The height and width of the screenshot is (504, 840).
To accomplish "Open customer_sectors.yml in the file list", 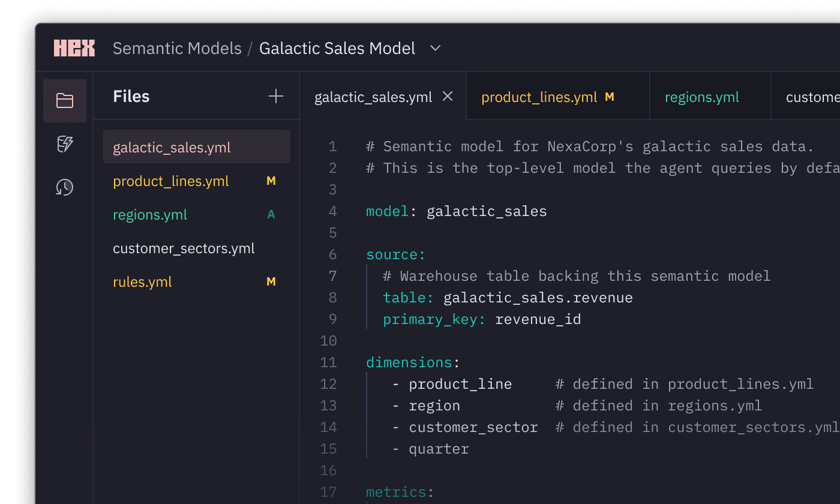I will click(184, 248).
